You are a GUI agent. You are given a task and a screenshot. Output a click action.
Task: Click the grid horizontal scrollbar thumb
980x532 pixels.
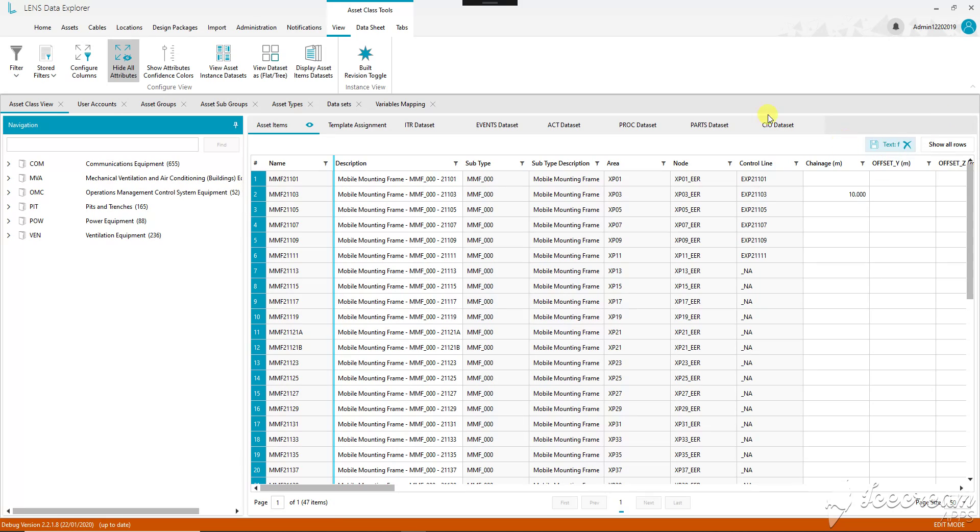(327, 488)
